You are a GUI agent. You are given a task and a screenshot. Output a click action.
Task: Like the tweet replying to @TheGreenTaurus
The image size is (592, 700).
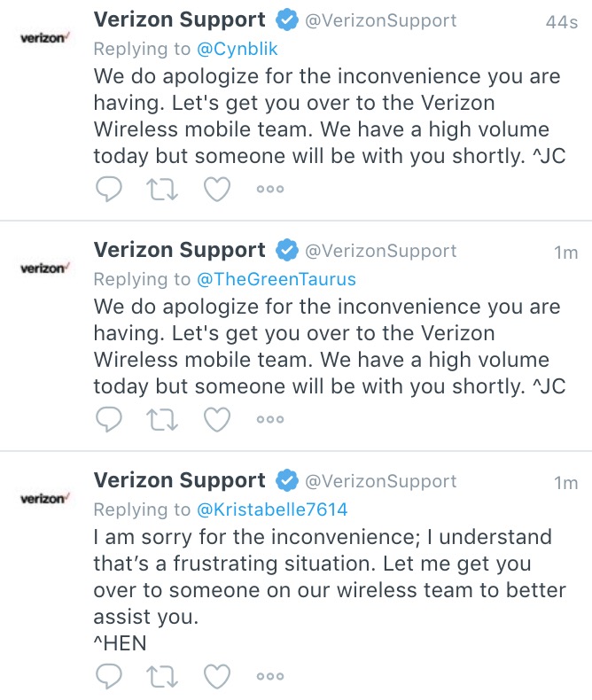pyautogui.click(x=217, y=418)
